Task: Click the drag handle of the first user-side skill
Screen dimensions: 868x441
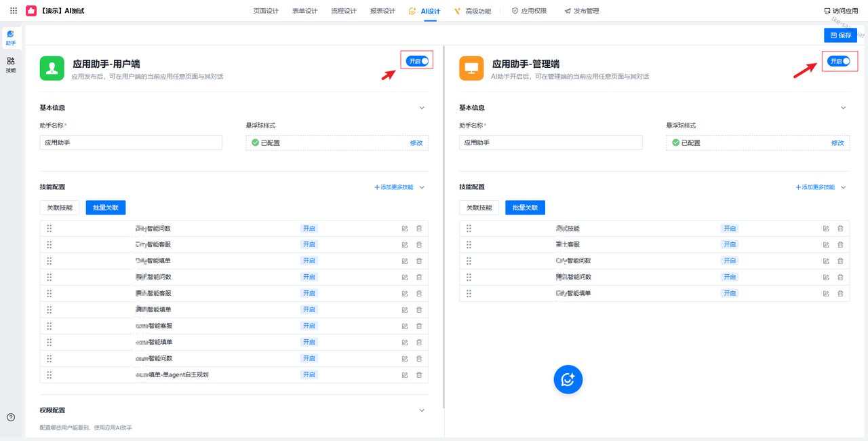Action: pyautogui.click(x=50, y=229)
